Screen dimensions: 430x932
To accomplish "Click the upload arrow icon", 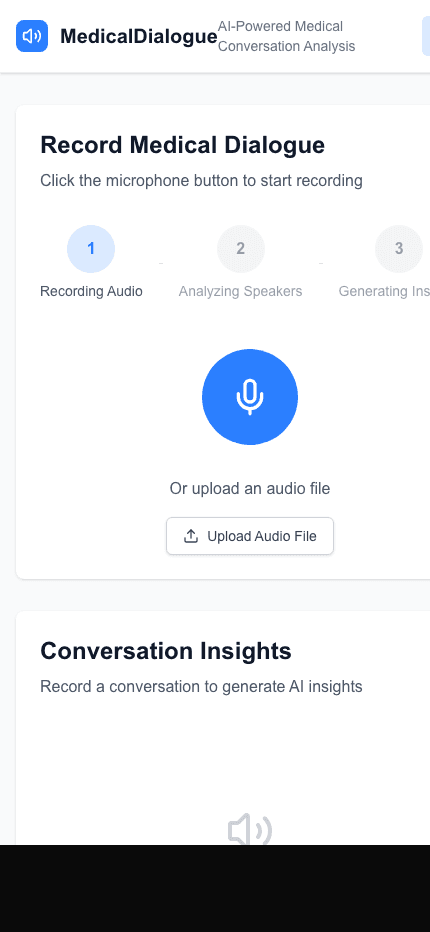I will [x=190, y=536].
